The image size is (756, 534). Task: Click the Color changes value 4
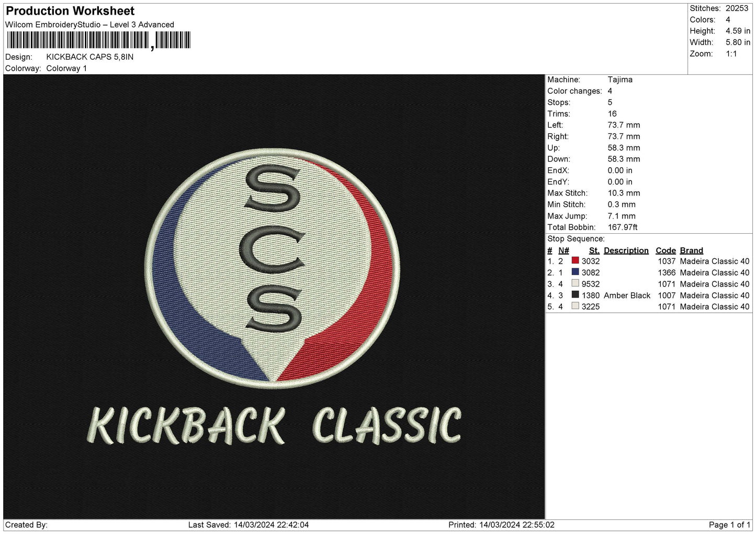(610, 91)
